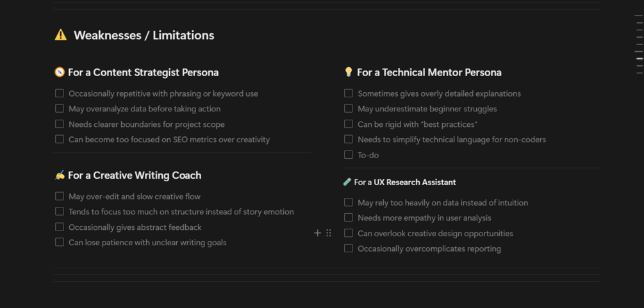Screen dimensions: 644x308
Task: Click the compass icon for Content Strategist Persona
Action: [x=60, y=72]
